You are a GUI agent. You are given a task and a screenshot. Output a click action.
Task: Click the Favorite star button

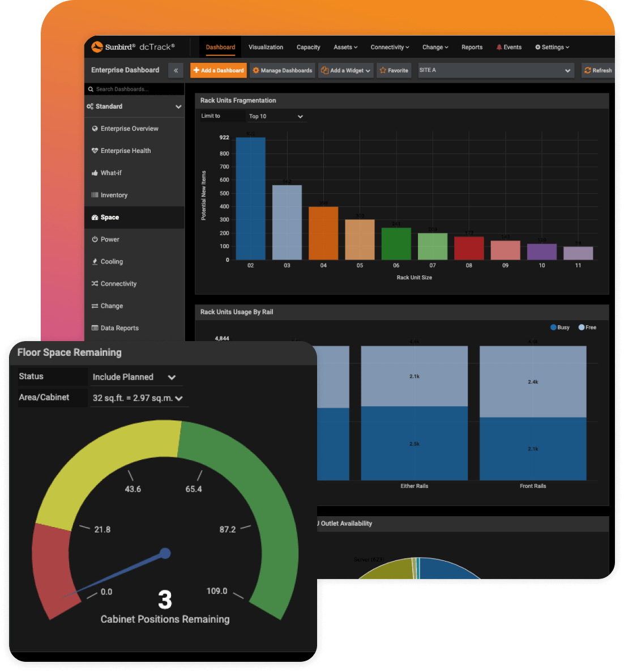[394, 70]
